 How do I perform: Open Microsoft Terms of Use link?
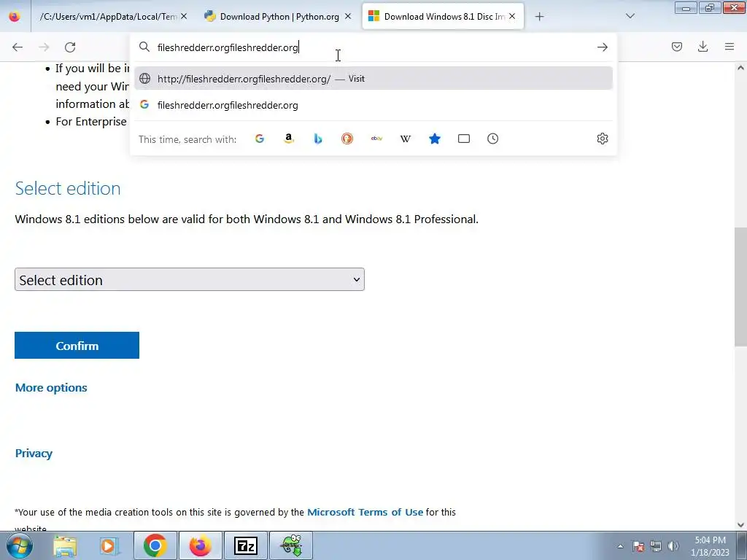coord(365,513)
